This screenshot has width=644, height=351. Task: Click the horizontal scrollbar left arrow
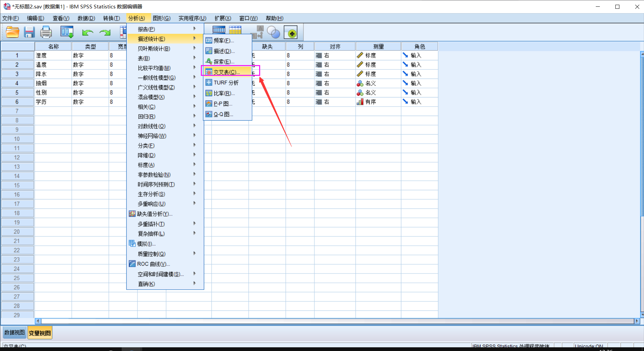point(38,321)
